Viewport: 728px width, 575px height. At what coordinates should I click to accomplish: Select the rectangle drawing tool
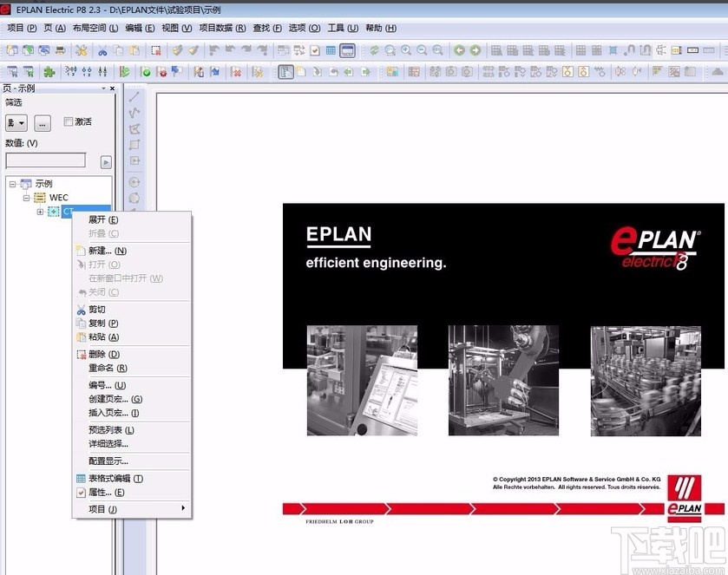[x=134, y=145]
